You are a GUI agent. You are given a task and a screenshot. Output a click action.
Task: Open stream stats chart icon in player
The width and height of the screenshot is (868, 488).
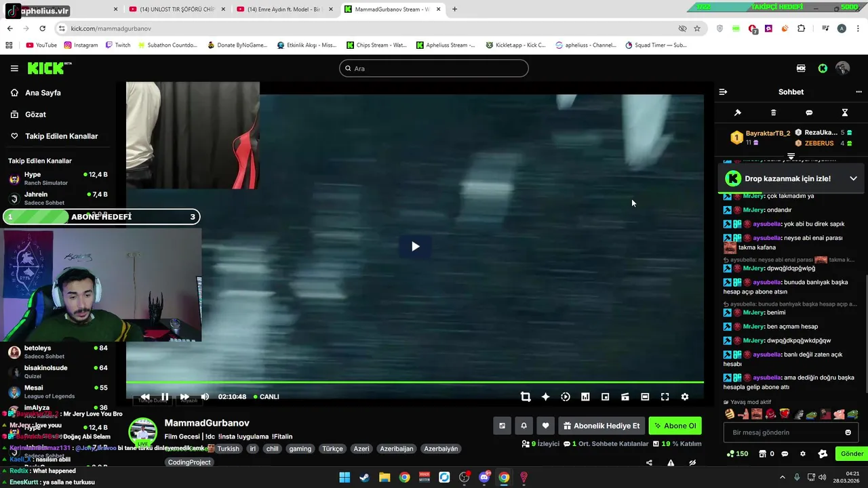pos(585,396)
